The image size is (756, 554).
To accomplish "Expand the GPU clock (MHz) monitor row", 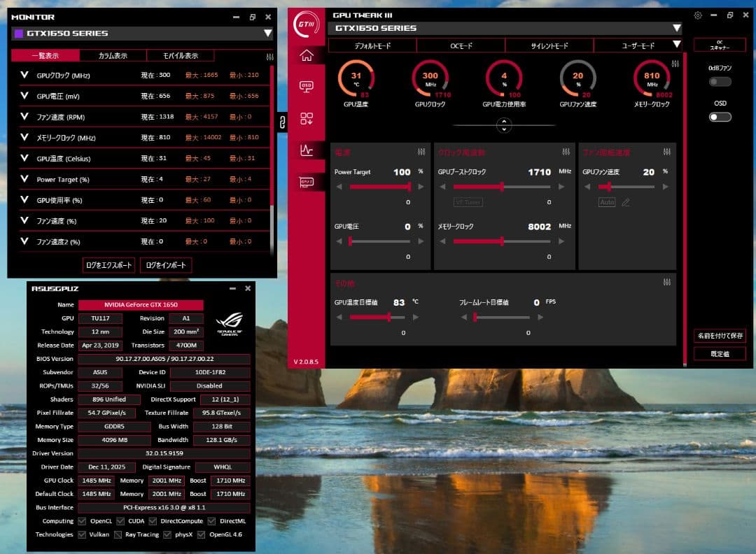I will click(24, 75).
